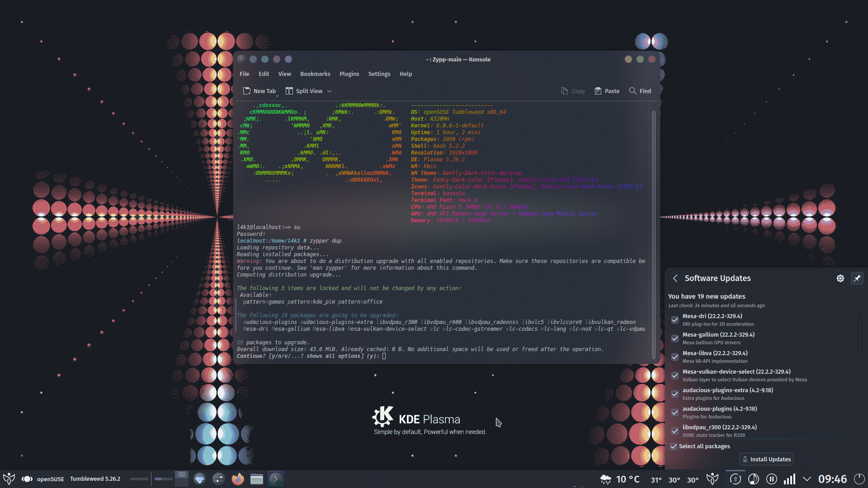Click the Install Updates button
This screenshot has width=868, height=488.
pyautogui.click(x=766, y=459)
